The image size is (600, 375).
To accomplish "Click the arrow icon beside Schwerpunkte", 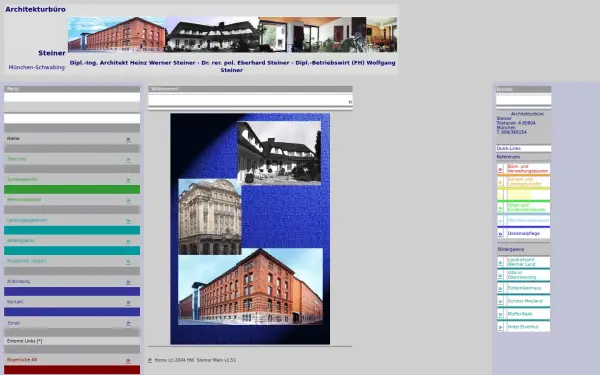I will (128, 180).
